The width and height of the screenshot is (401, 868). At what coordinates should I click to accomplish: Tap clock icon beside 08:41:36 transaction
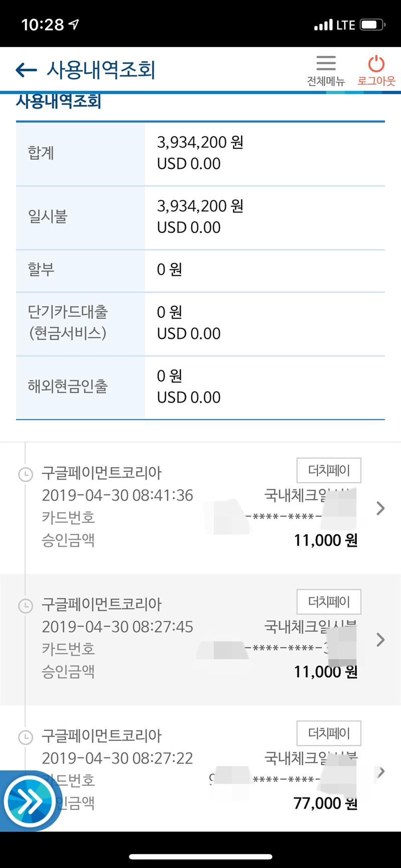tap(25, 474)
